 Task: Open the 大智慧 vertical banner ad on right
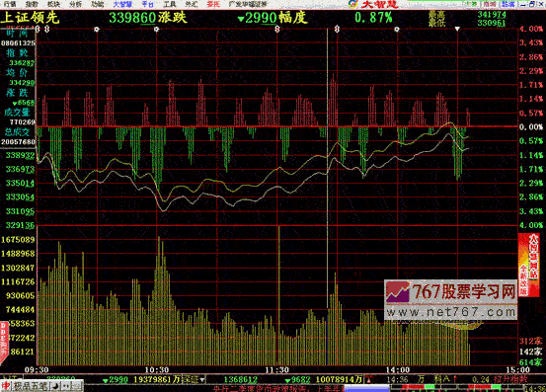[x=528, y=266]
